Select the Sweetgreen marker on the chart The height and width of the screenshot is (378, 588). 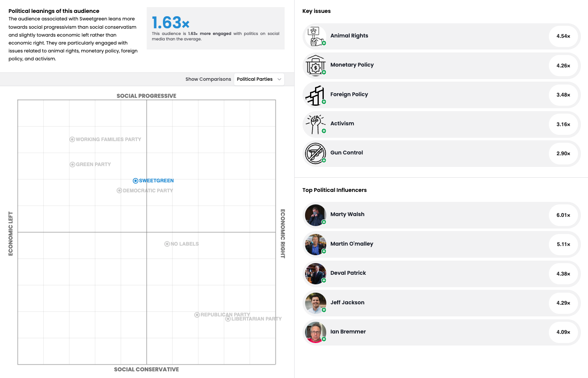135,180
